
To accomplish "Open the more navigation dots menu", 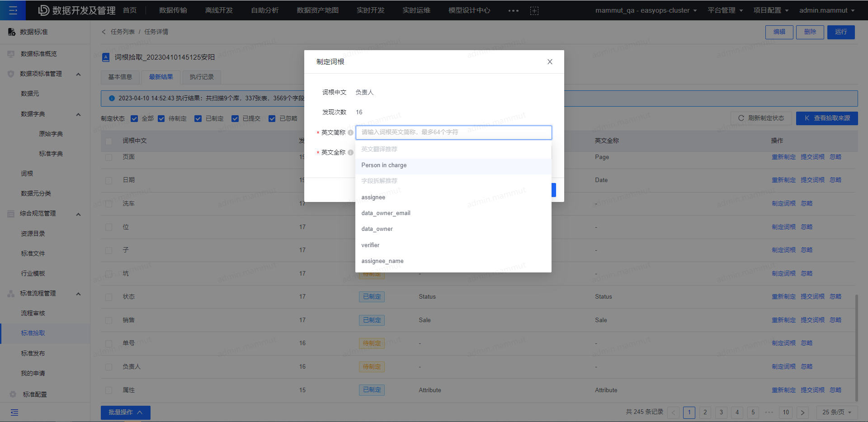I will [514, 10].
